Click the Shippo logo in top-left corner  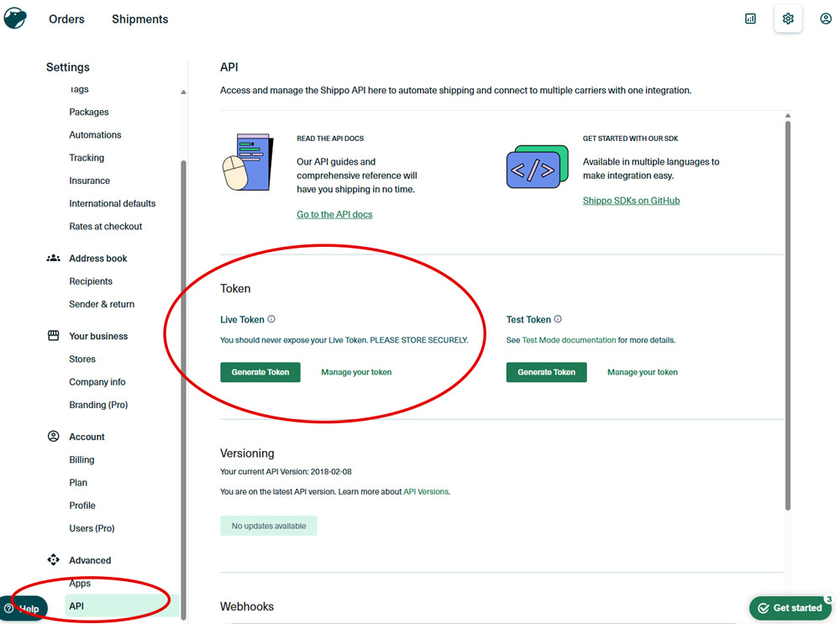click(x=15, y=18)
